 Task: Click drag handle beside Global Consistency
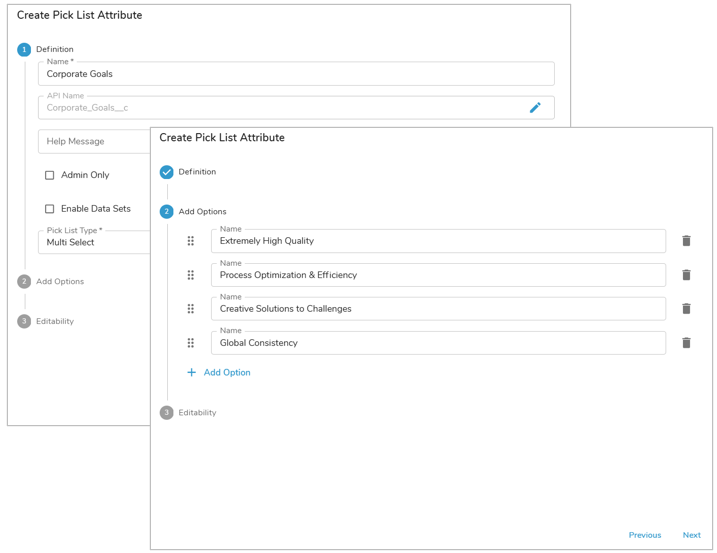[x=191, y=343]
